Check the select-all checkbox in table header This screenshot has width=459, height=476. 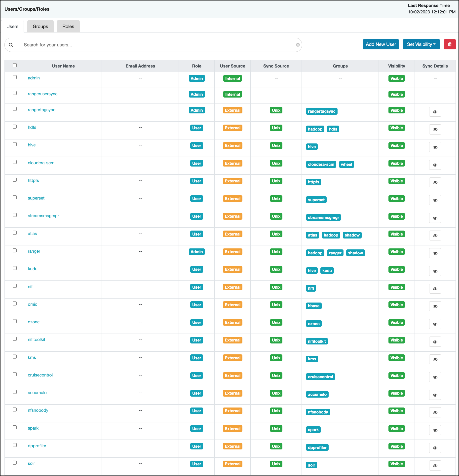tap(15, 65)
